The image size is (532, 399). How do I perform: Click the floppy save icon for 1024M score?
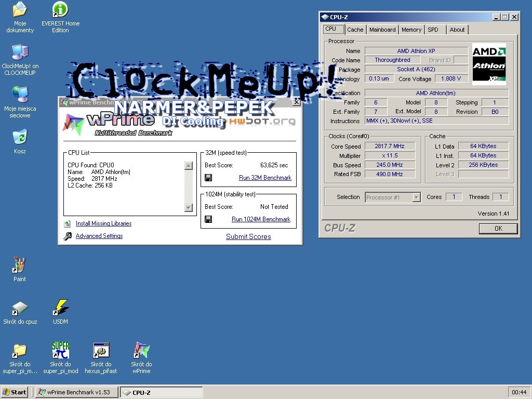tap(208, 219)
